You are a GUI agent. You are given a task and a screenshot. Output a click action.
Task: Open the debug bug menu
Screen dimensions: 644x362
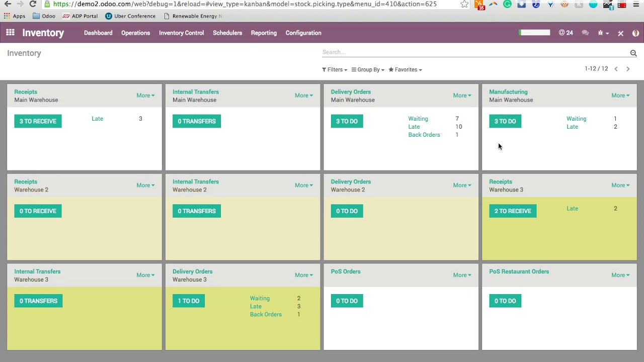point(603,33)
